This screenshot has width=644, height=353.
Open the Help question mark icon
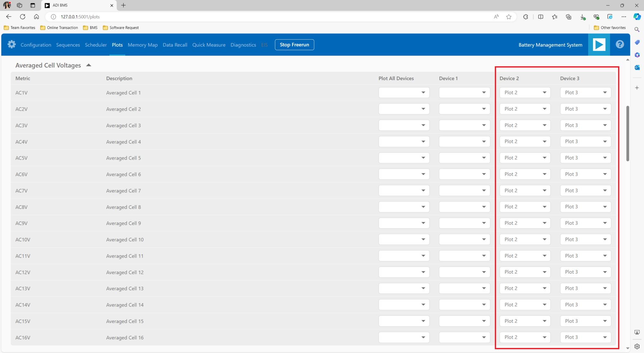click(x=620, y=44)
